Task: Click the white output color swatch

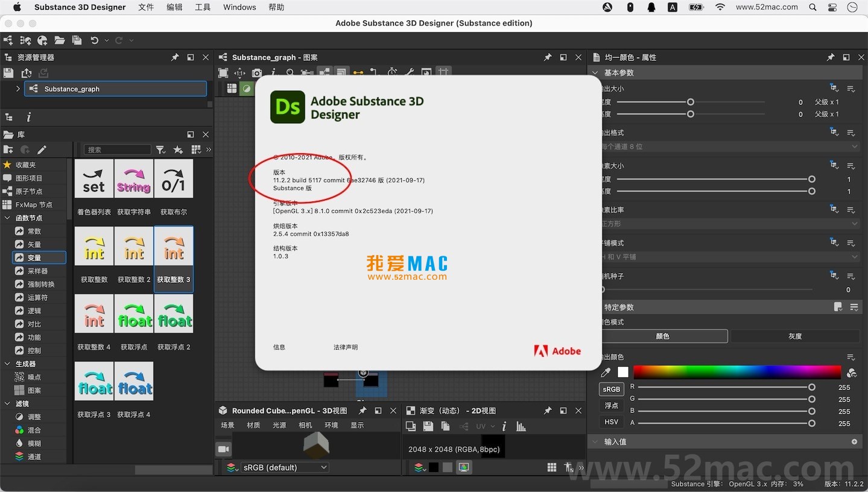Action: point(623,373)
